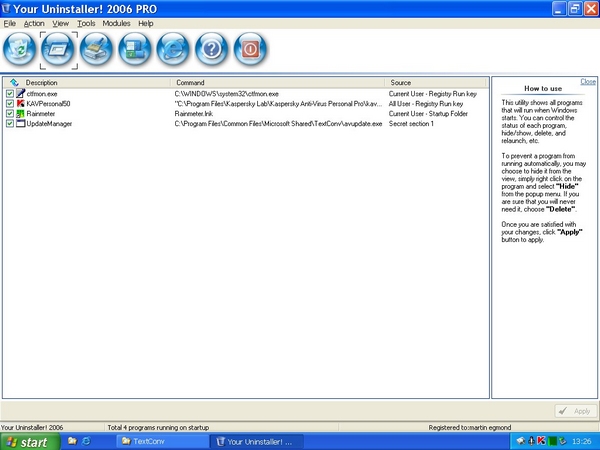Click the Kaspersky tray icon
This screenshot has height=450, width=600.
coord(541,441)
